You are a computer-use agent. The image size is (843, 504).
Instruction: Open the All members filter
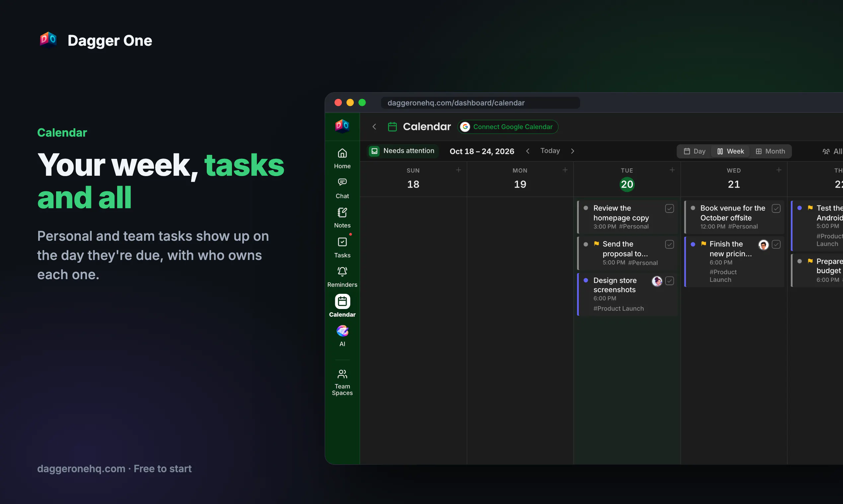(832, 152)
